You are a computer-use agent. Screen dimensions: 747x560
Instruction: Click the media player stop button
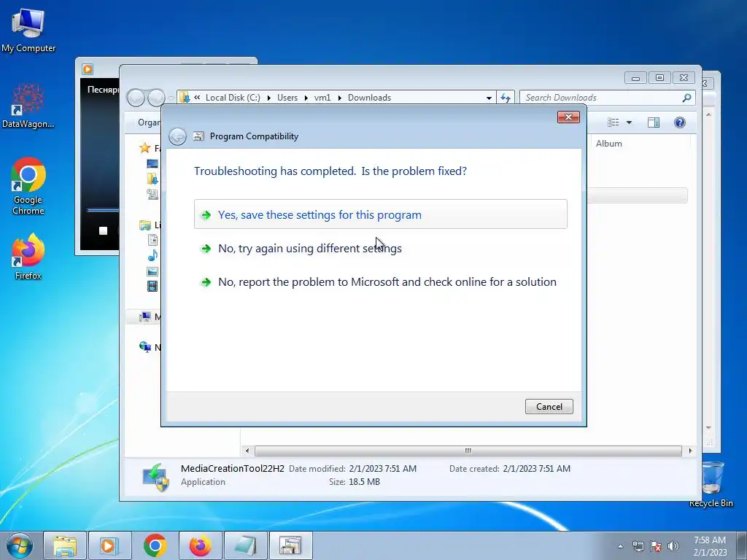click(x=103, y=231)
